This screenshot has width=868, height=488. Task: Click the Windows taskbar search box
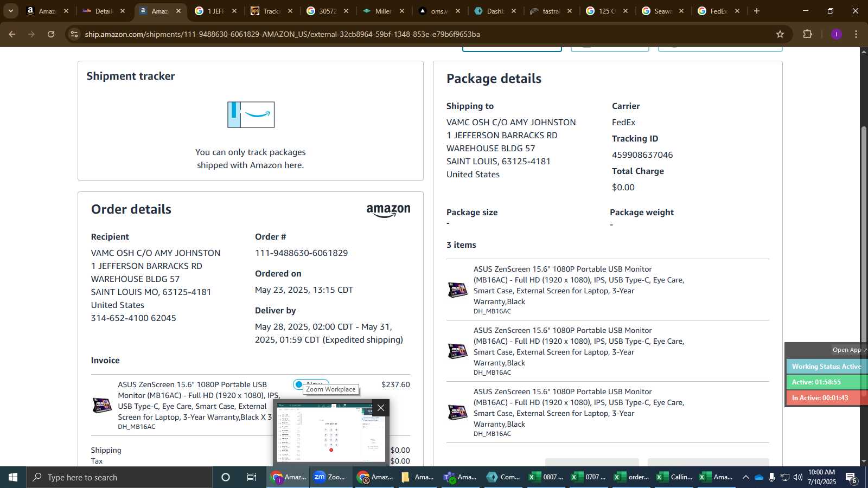click(119, 477)
